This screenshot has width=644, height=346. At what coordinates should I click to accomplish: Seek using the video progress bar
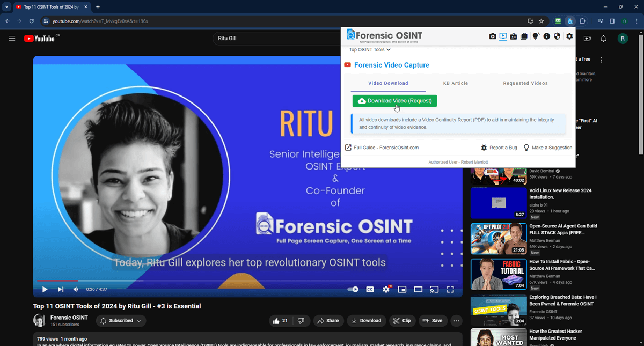click(x=247, y=281)
